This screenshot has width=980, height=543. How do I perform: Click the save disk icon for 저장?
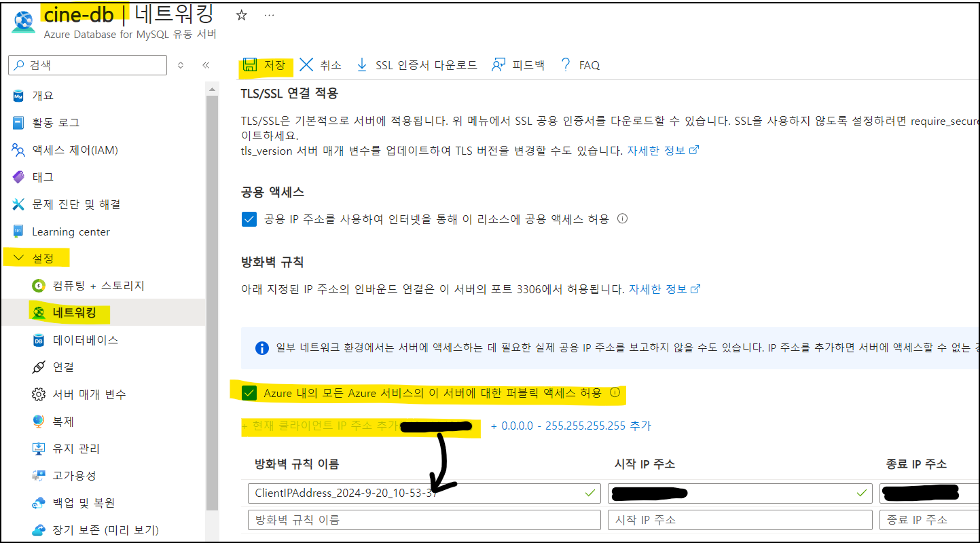pyautogui.click(x=250, y=64)
